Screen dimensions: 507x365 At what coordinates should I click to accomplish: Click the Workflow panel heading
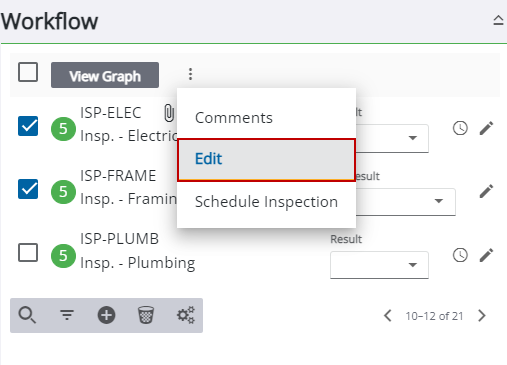point(49,21)
